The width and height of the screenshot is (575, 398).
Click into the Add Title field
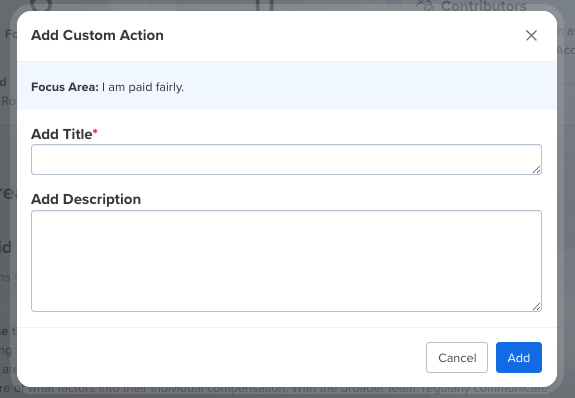[286, 160]
